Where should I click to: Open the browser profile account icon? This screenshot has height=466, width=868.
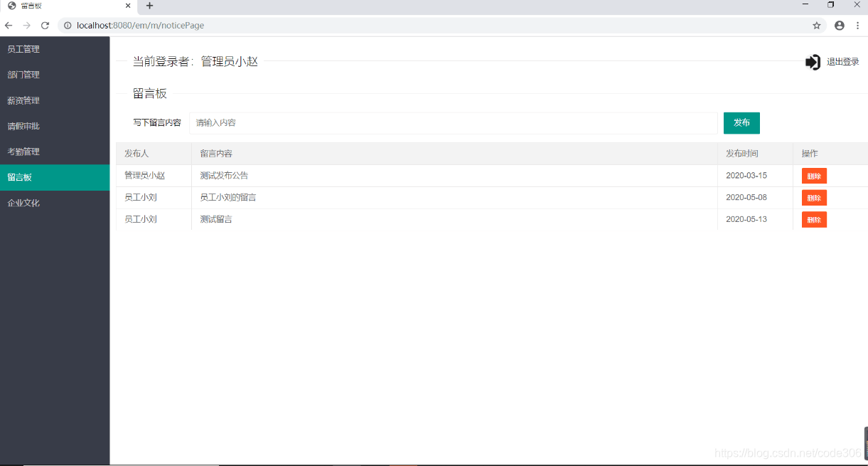pos(840,25)
